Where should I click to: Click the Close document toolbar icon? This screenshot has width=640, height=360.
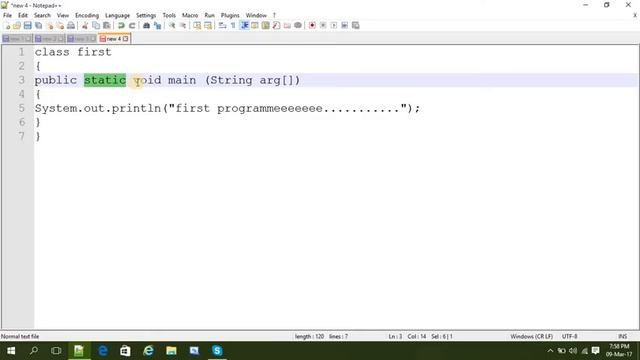(49, 26)
